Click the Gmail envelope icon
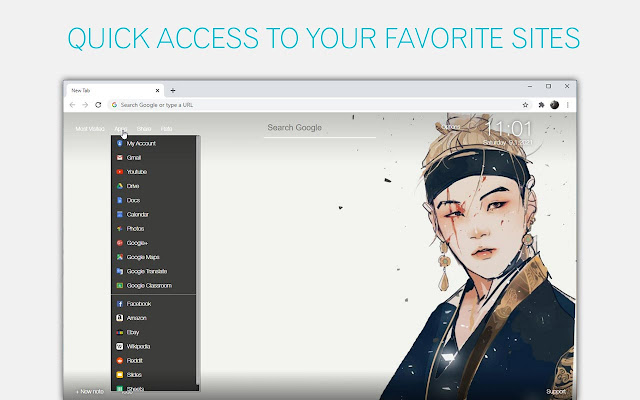 pyautogui.click(x=120, y=158)
